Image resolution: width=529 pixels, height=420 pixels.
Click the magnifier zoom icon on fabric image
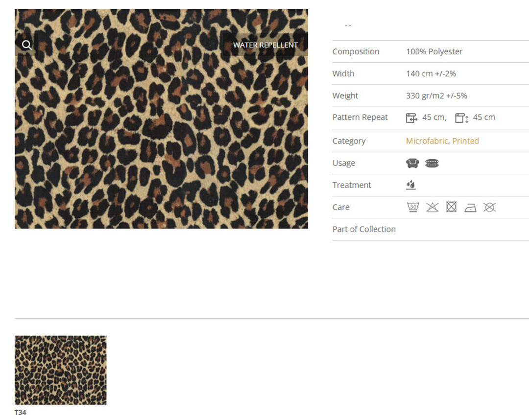coord(27,45)
